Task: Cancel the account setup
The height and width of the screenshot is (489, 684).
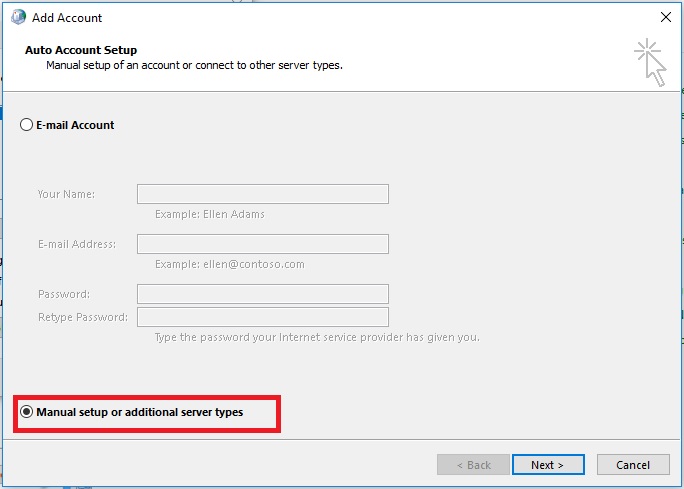Action: pyautogui.click(x=633, y=465)
